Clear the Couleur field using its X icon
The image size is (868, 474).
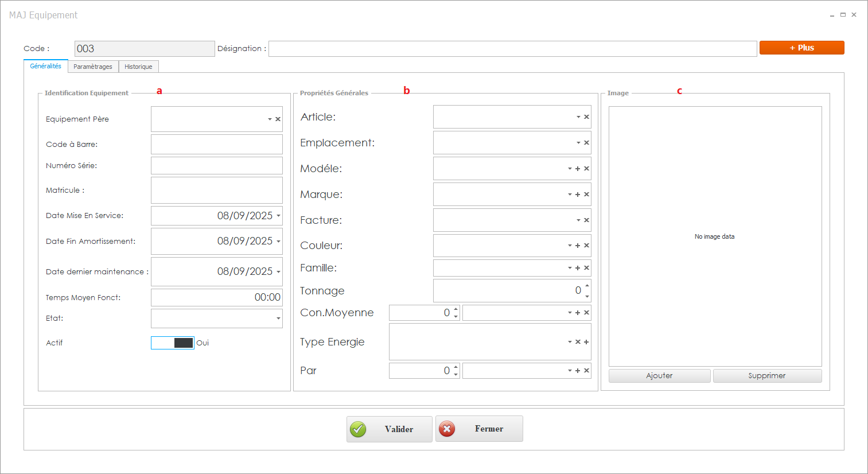coord(586,246)
